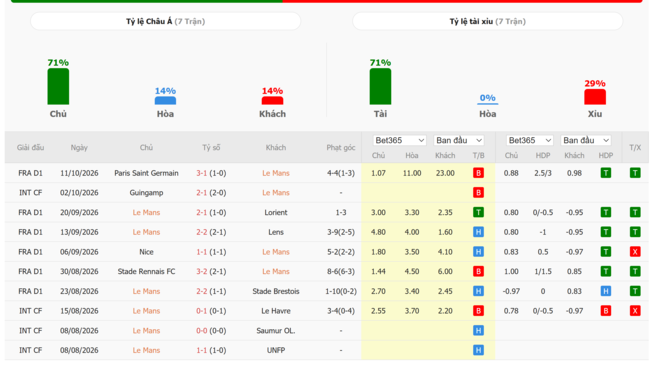Click the 11.00 Hòa odds value
This screenshot has height=366, width=650.
click(412, 173)
